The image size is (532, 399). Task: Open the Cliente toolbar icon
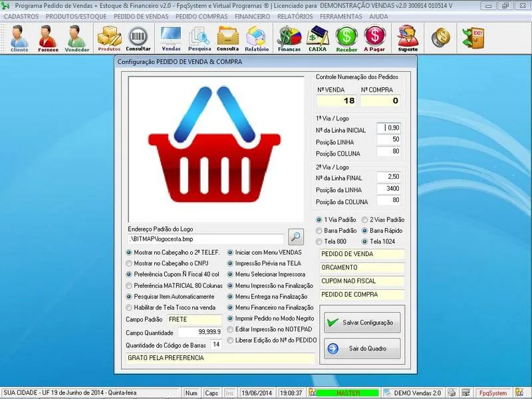[19, 39]
